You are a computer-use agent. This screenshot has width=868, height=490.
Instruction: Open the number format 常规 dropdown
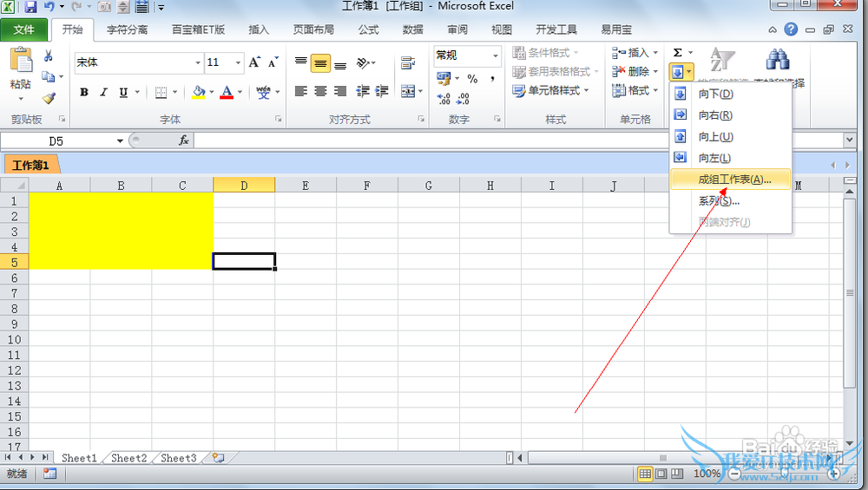tap(495, 56)
